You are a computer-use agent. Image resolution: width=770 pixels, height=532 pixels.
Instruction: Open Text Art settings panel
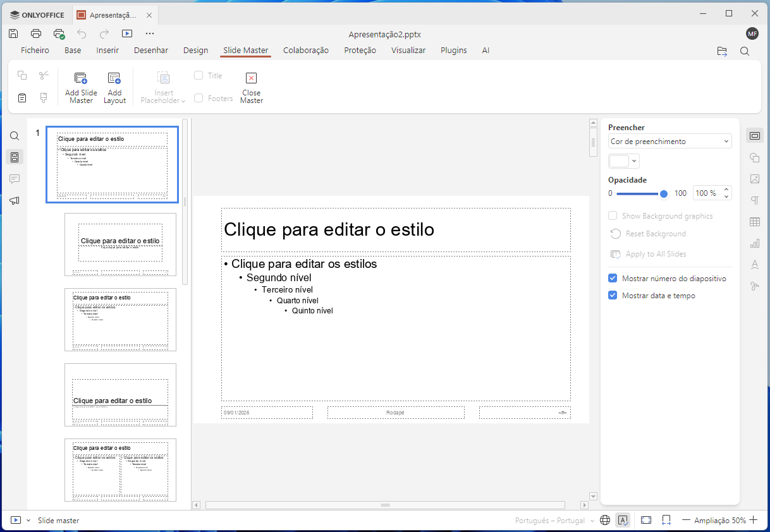point(755,265)
